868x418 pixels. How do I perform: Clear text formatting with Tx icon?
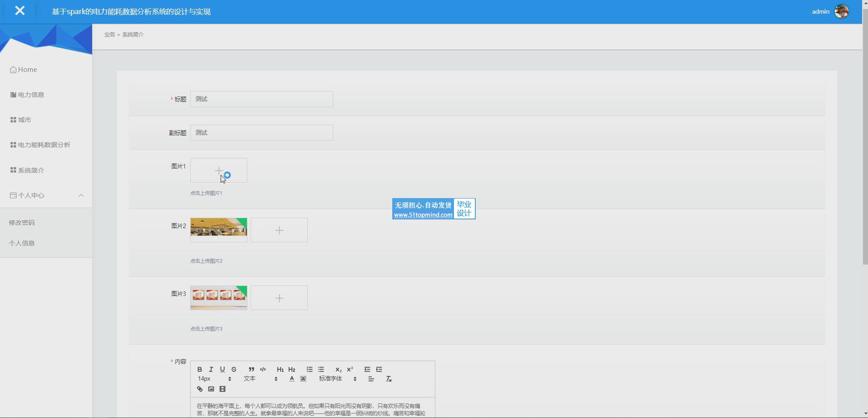point(389,379)
